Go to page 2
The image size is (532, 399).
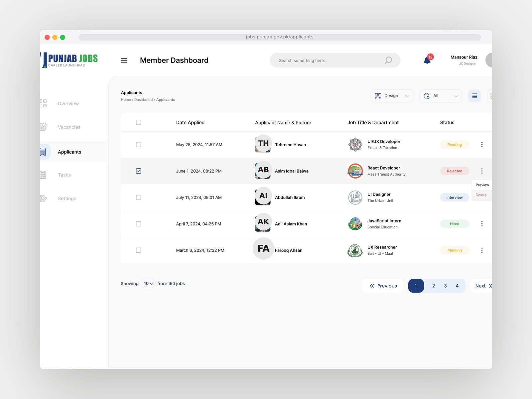tap(434, 286)
